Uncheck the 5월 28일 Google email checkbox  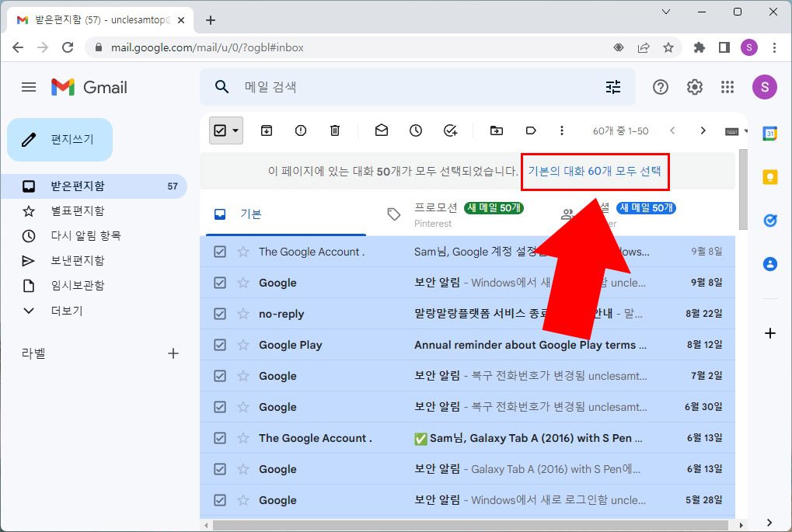pyautogui.click(x=220, y=500)
